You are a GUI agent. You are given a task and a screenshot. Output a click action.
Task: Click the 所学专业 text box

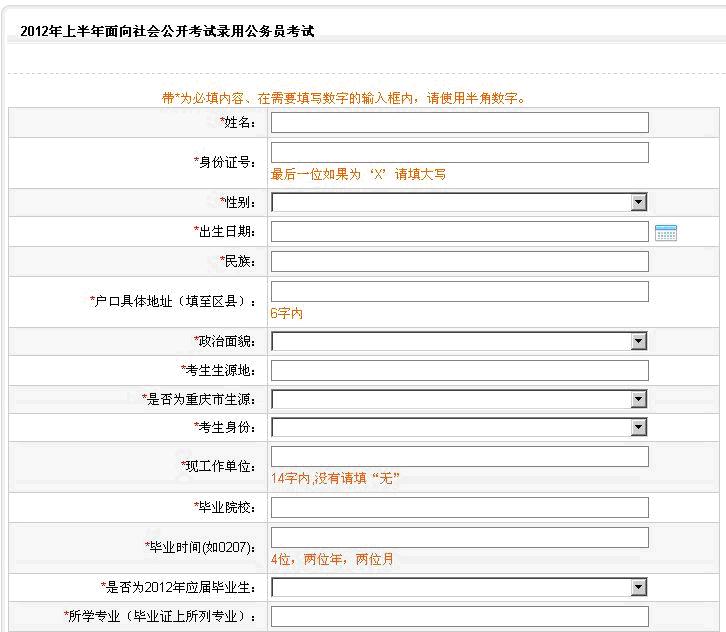(x=460, y=616)
